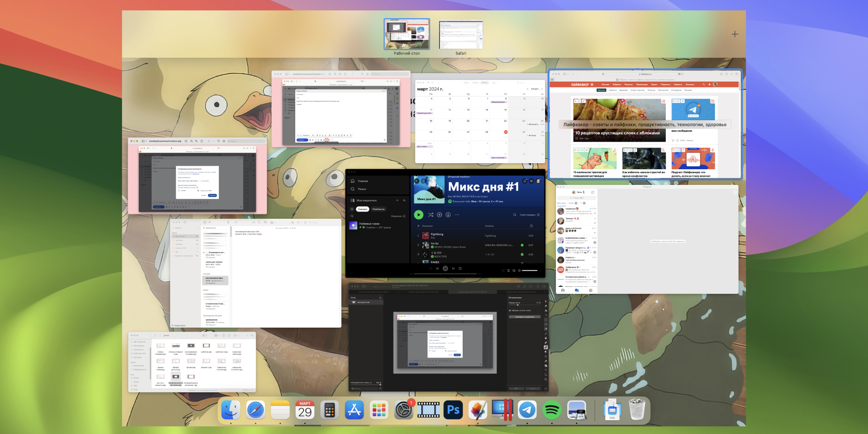Open System Settings from the Dock

(x=404, y=410)
